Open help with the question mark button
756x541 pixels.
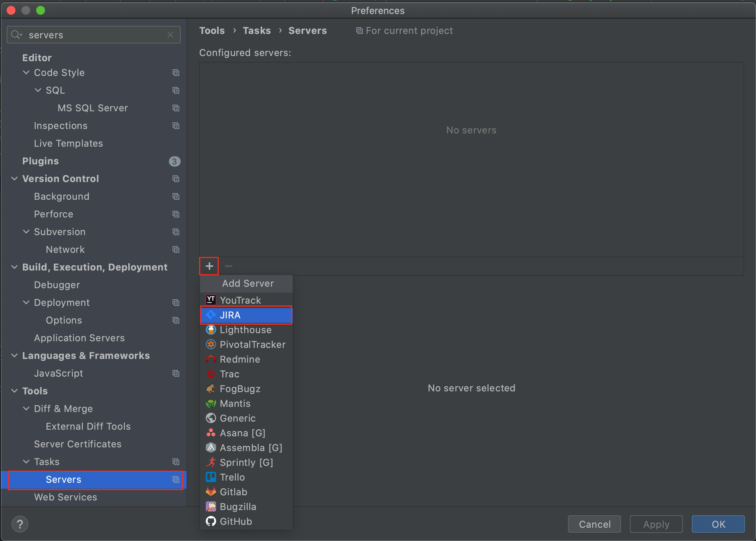point(20,524)
